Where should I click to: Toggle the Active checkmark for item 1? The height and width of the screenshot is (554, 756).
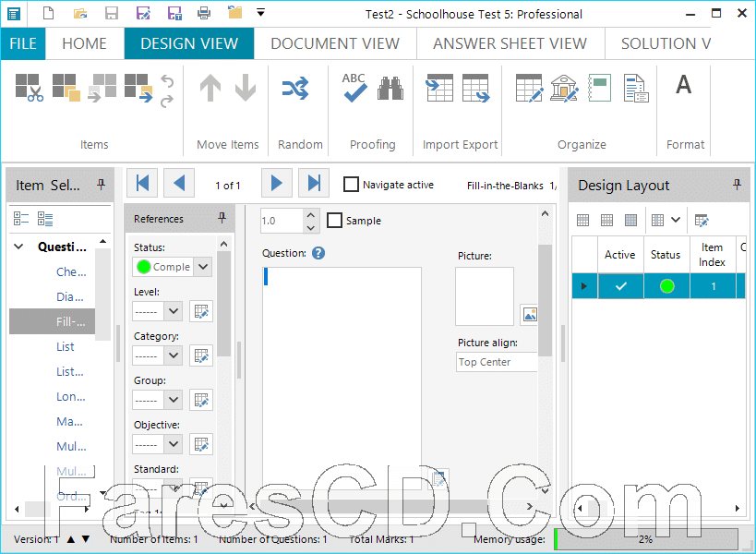[x=621, y=286]
